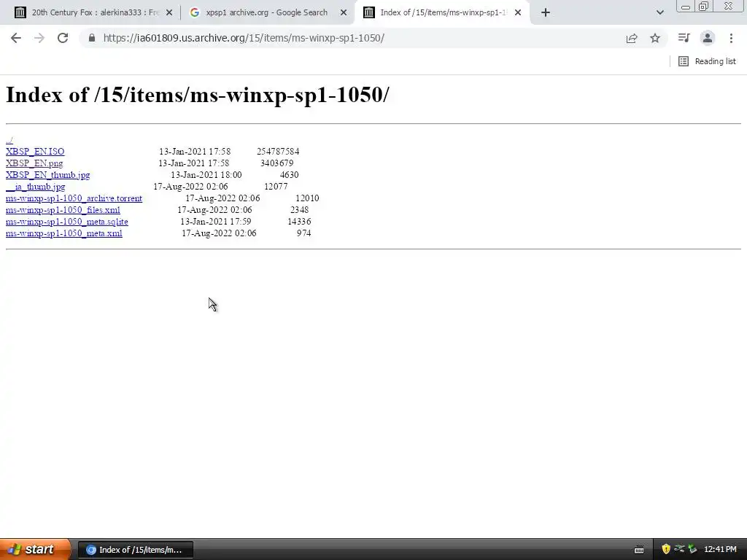Open ms-winxp-sp1-1050_meta.xml link

(64, 233)
